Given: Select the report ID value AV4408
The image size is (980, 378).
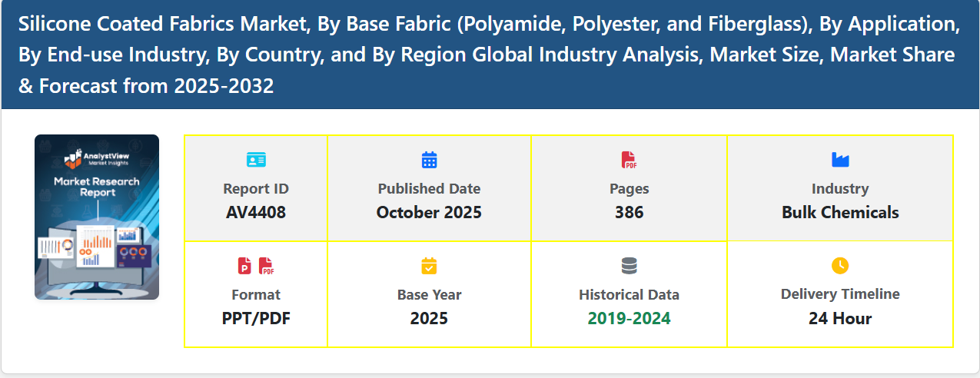Looking at the screenshot, I should 256,213.
